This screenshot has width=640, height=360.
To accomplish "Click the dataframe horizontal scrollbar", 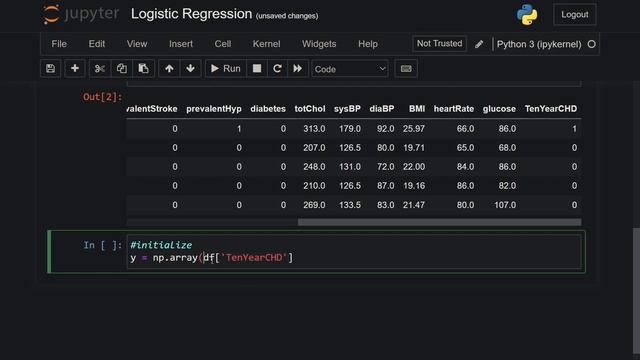I will 439,222.
